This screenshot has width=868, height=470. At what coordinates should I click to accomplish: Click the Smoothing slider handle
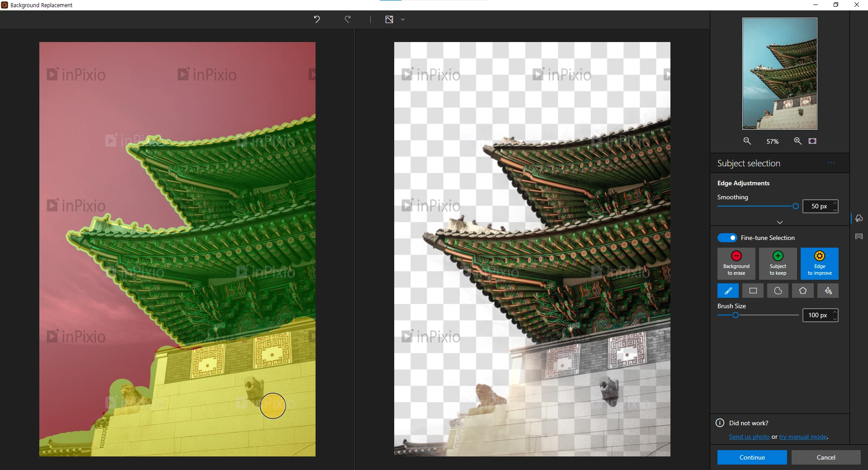(x=796, y=206)
